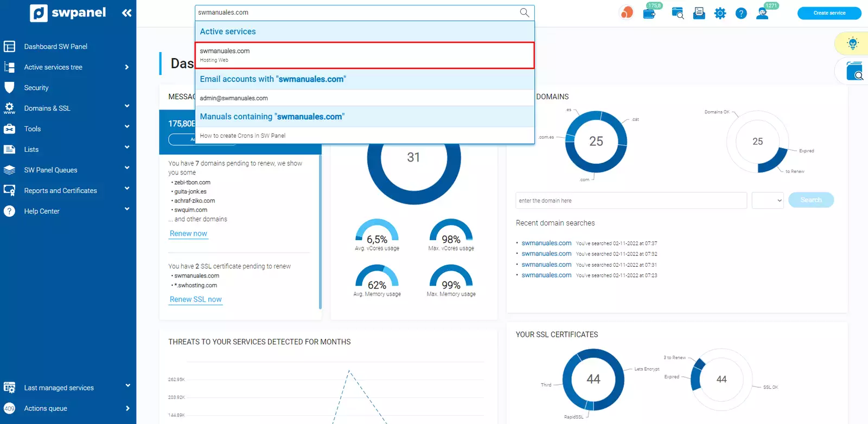Open the support agent icon
This screenshot has height=424, width=868.
762,14
